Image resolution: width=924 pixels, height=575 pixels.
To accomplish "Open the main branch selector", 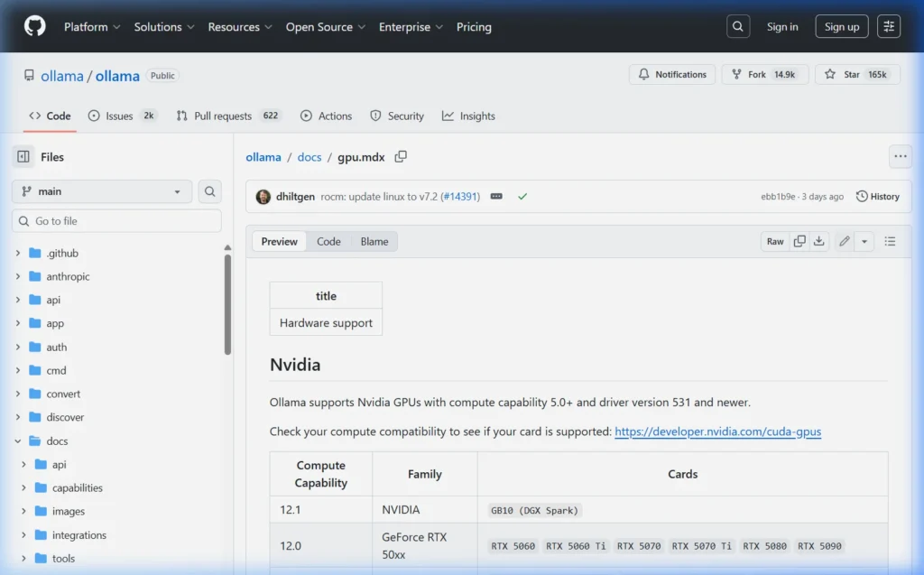I will (100, 191).
